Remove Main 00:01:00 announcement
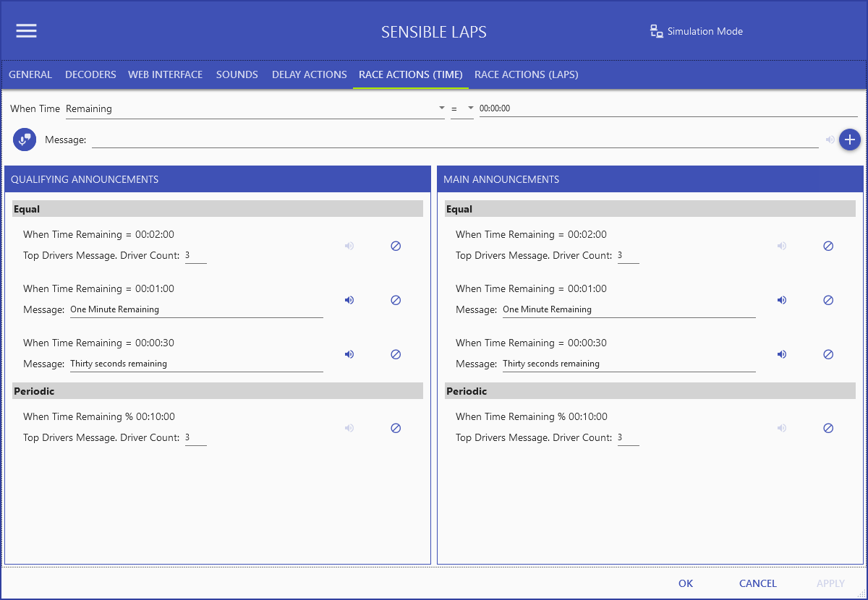 pos(828,300)
